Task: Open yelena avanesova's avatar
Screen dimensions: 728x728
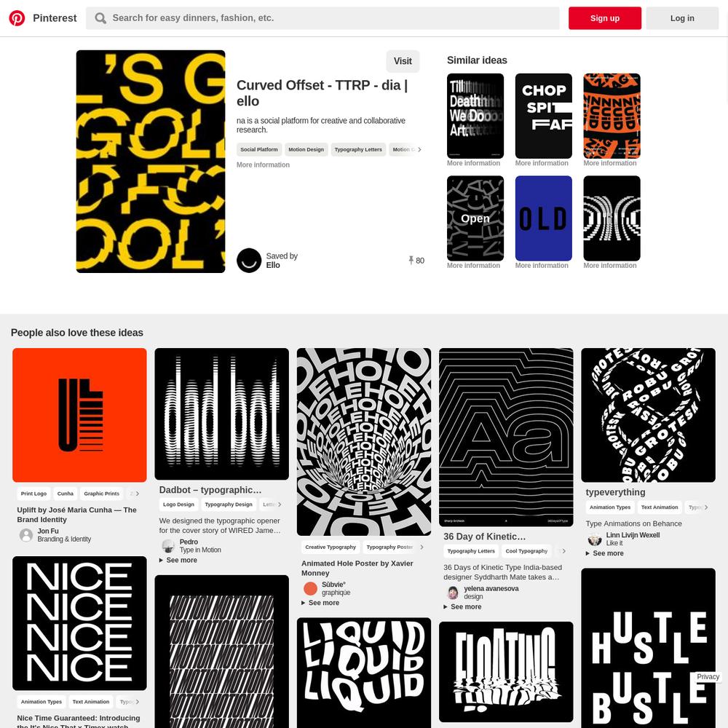Action: 453,593
